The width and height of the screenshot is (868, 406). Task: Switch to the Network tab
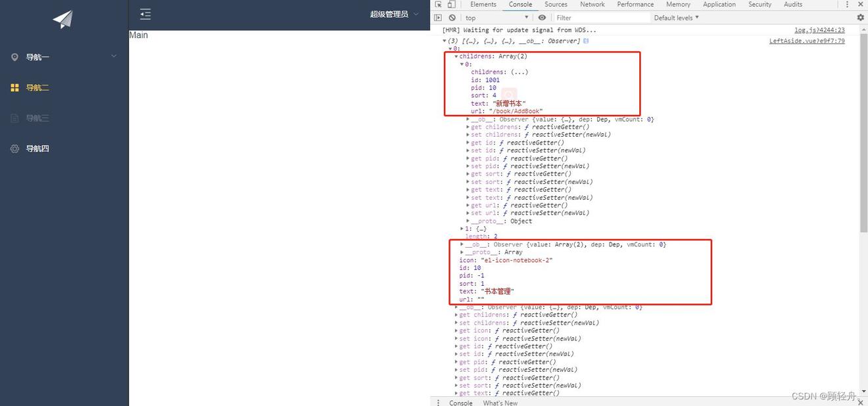coord(592,5)
